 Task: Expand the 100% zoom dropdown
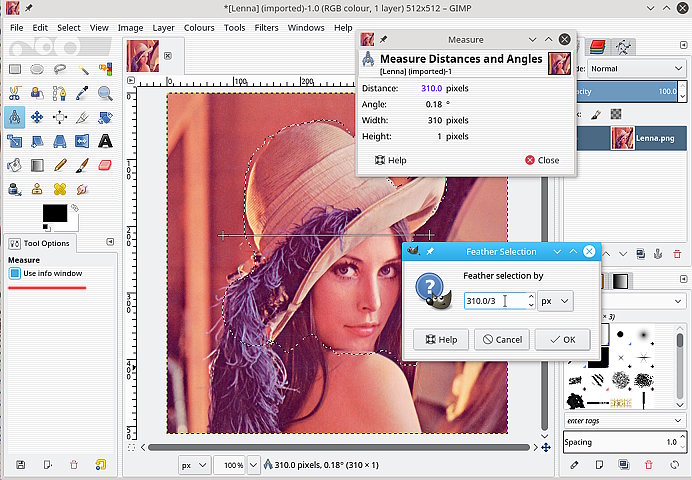pos(234,465)
